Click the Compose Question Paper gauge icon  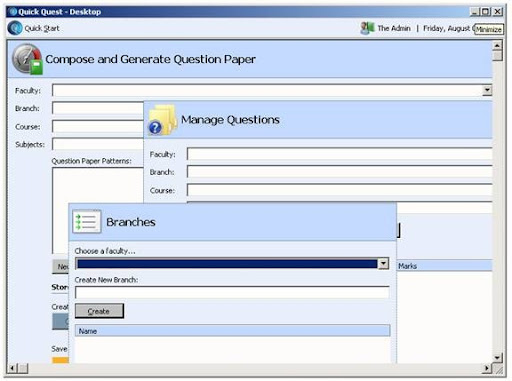tap(27, 59)
